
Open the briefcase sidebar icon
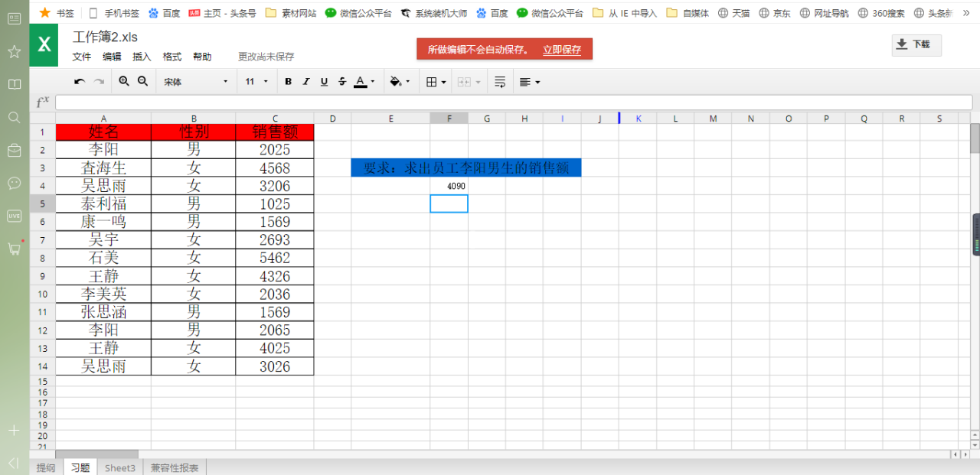[14, 150]
